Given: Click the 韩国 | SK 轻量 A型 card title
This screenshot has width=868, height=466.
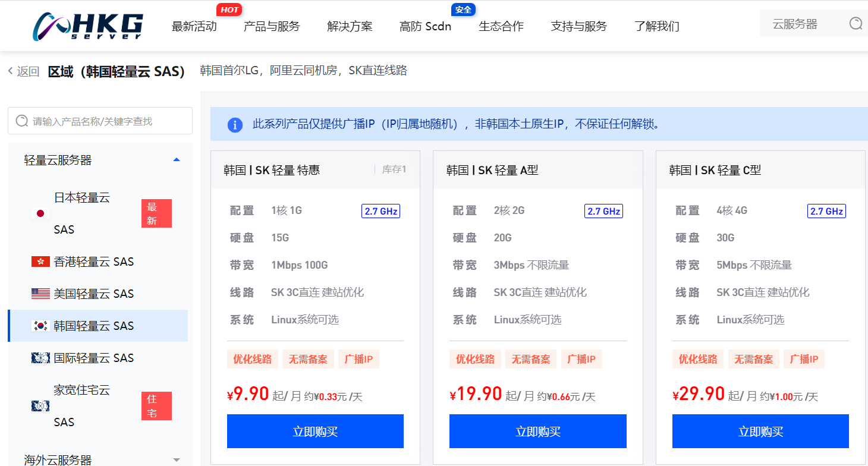Looking at the screenshot, I should tap(492, 170).
